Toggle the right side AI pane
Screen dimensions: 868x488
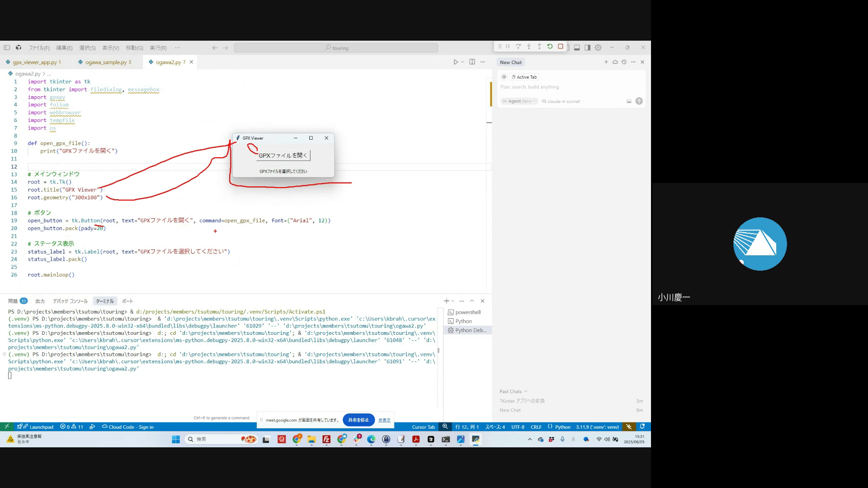(x=587, y=47)
